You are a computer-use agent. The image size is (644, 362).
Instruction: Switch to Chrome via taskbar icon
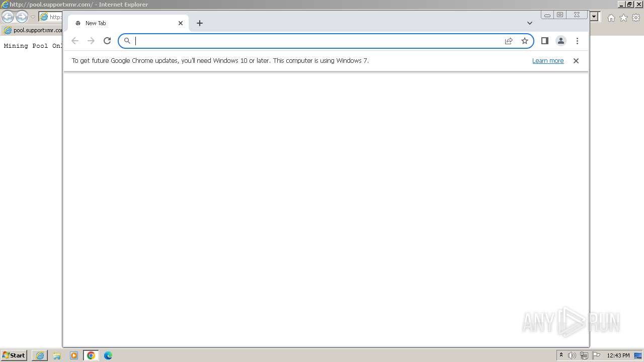pyautogui.click(x=91, y=355)
